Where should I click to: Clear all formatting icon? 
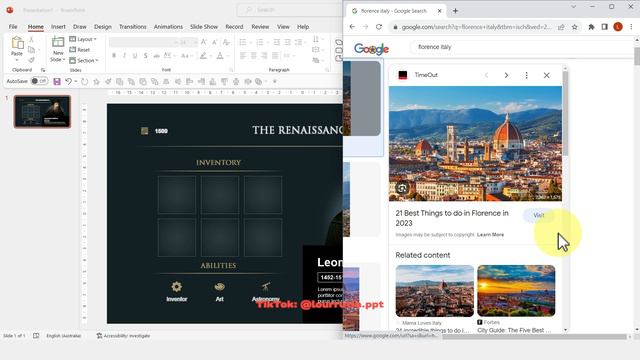[x=226, y=42]
